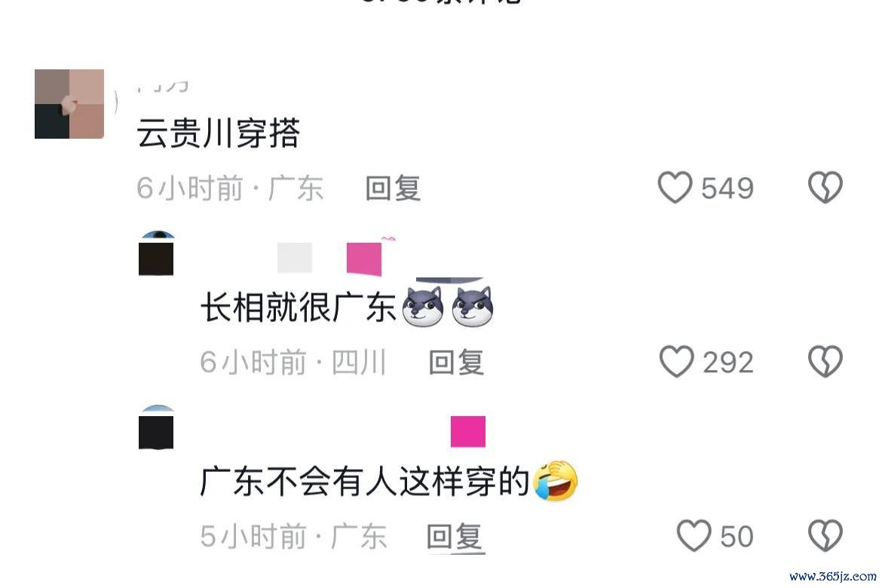Open the www.365jz.com watermark link
The width and height of the screenshot is (882, 588).
pyautogui.click(x=832, y=576)
